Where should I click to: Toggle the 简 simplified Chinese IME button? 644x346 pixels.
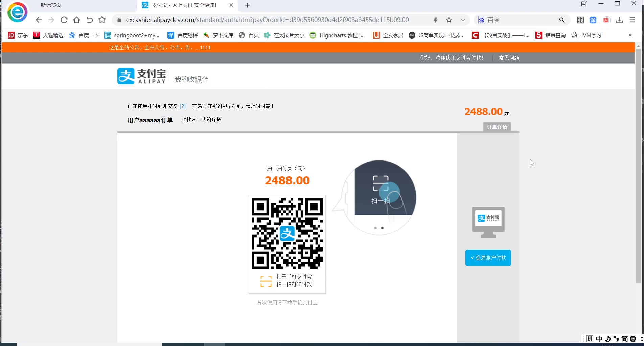tap(624, 339)
